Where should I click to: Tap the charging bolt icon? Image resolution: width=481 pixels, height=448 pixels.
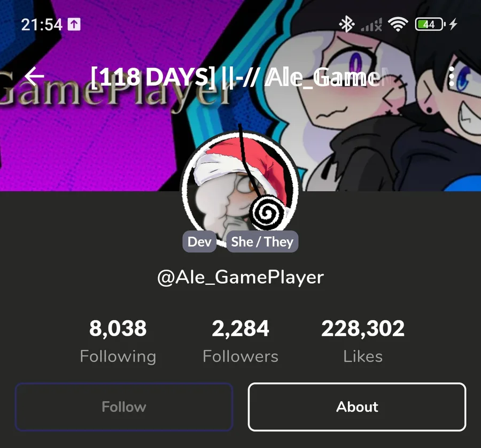click(x=453, y=24)
